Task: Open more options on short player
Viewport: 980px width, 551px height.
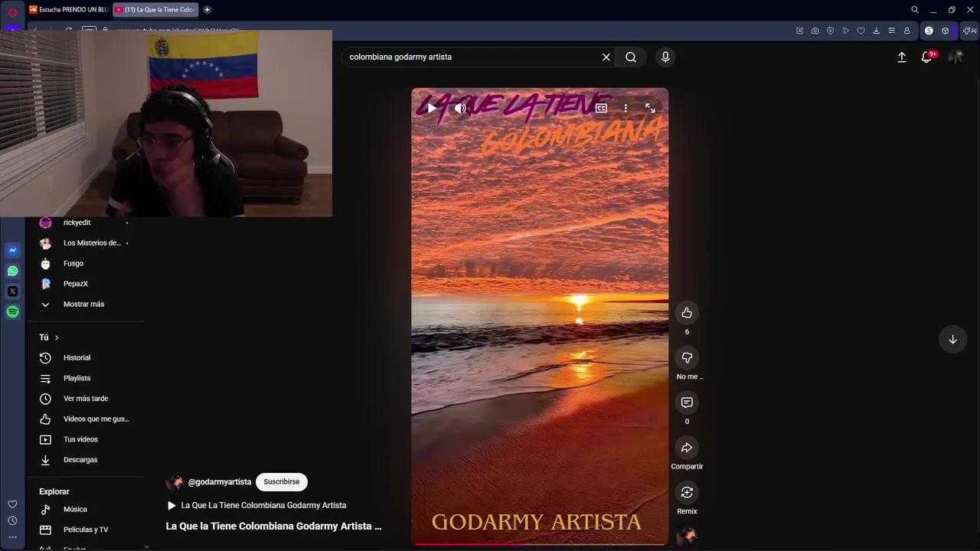Action: (x=626, y=109)
